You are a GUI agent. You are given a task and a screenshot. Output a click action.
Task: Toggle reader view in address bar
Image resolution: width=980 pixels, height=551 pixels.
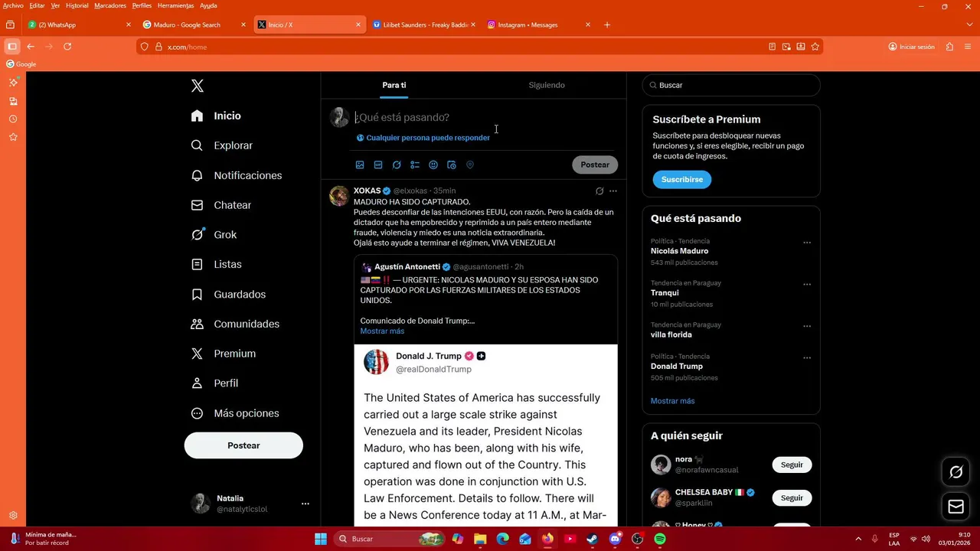pyautogui.click(x=773, y=47)
